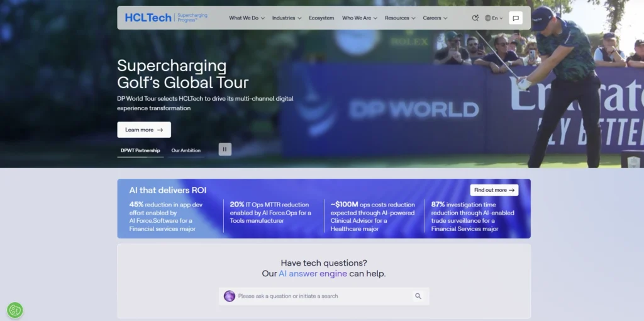644x321 pixels.
Task: Click the purple AI orb icon
Action: coord(229,296)
